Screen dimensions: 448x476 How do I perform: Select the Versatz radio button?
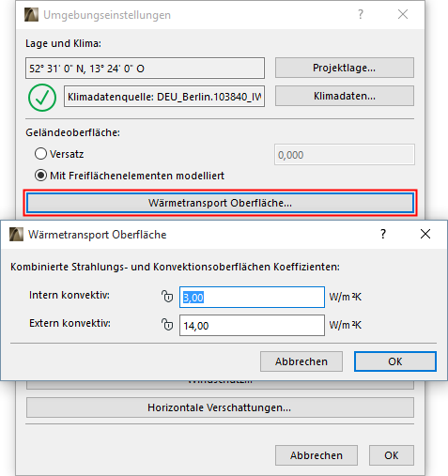pyautogui.click(x=40, y=154)
